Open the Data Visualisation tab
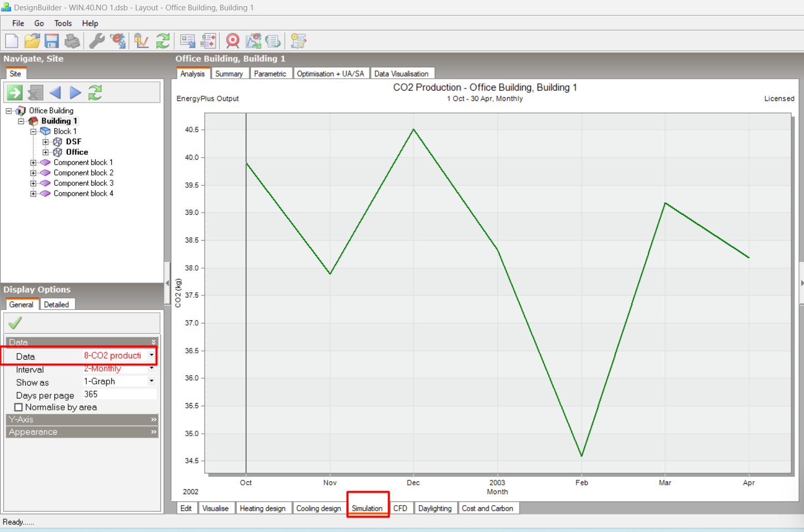Image resolution: width=804 pixels, height=532 pixels. [x=401, y=73]
